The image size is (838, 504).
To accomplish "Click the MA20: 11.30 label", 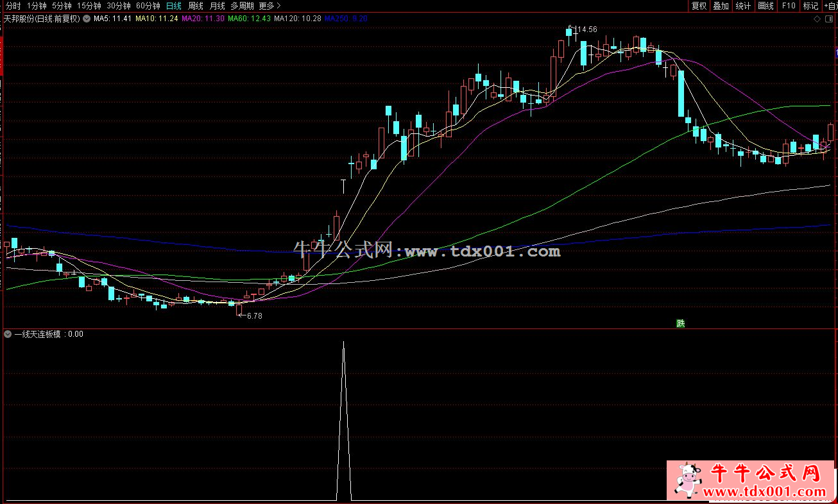I will tap(203, 19).
